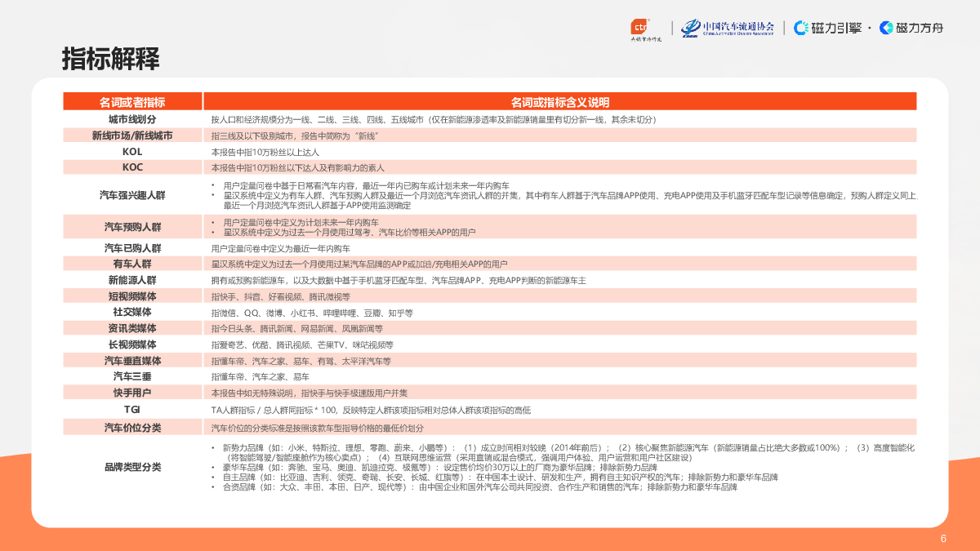The width and height of the screenshot is (980, 551).
Task: Click the description 指微信、QQ、微博、小红书
Action: (x=312, y=313)
